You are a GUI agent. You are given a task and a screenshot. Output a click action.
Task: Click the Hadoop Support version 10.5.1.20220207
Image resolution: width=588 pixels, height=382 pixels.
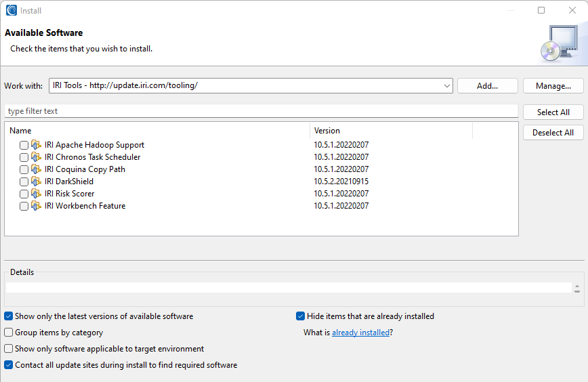[341, 145]
